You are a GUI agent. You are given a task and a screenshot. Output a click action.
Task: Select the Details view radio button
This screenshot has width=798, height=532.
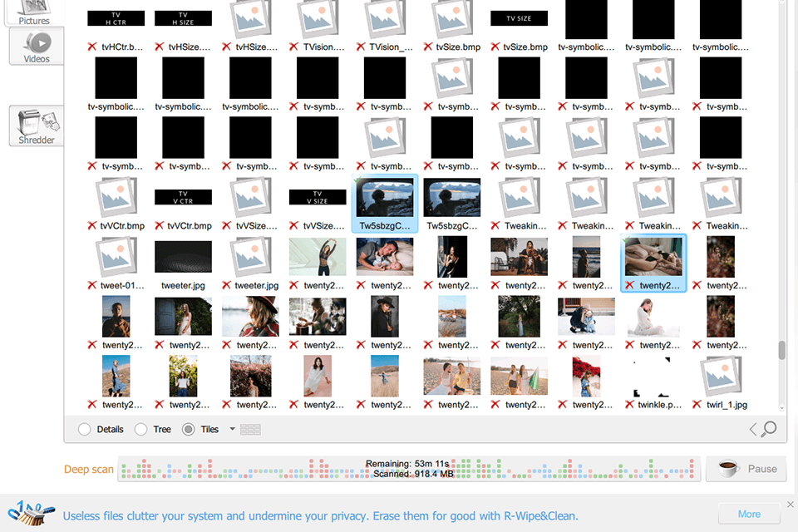coord(84,429)
